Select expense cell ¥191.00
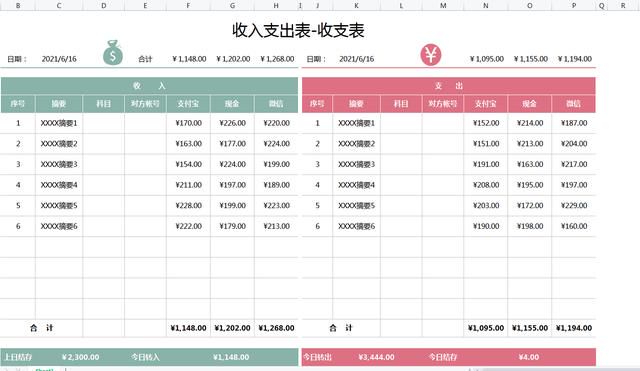This screenshot has width=640, height=371. click(x=486, y=164)
